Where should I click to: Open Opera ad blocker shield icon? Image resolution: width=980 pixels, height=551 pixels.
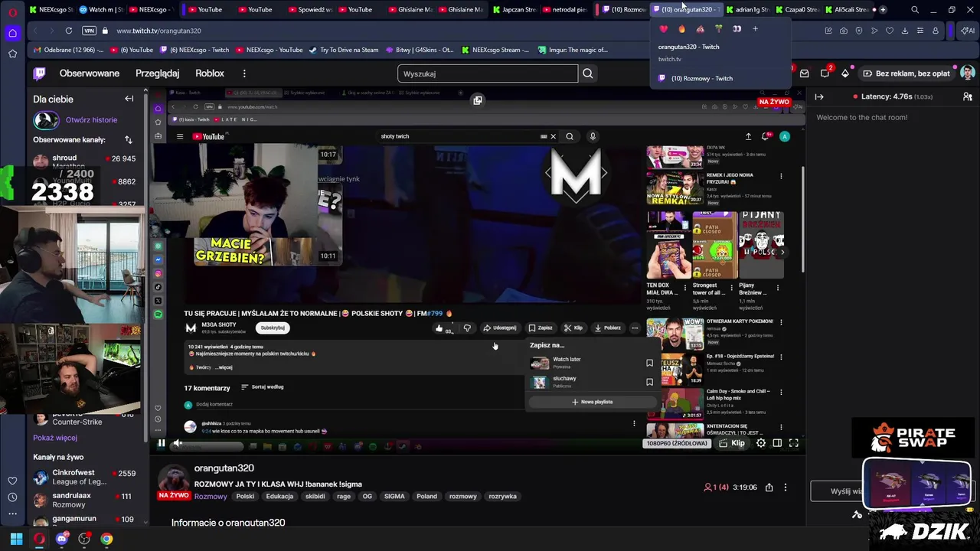(859, 31)
